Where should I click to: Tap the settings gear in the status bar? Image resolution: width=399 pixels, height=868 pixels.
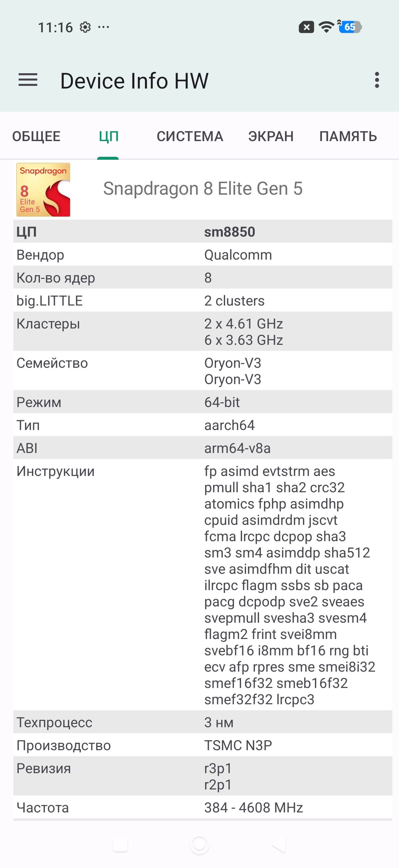(x=85, y=27)
